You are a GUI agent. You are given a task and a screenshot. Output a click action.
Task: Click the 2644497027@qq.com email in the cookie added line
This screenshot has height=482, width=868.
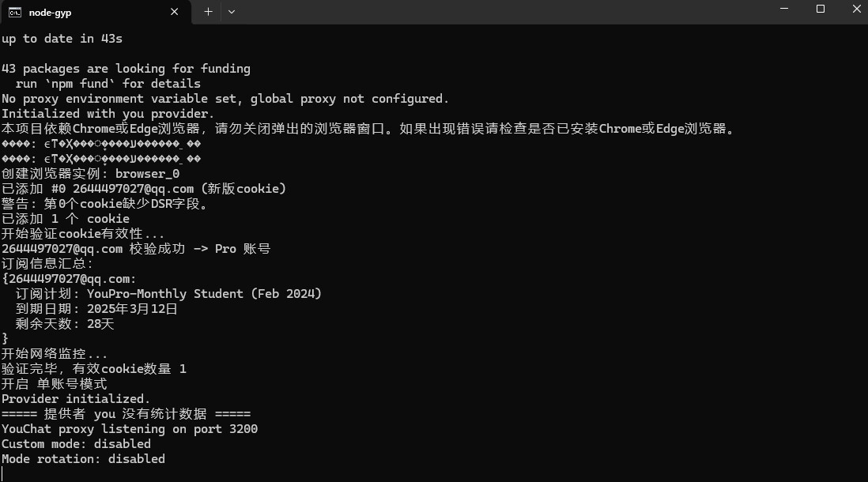133,189
